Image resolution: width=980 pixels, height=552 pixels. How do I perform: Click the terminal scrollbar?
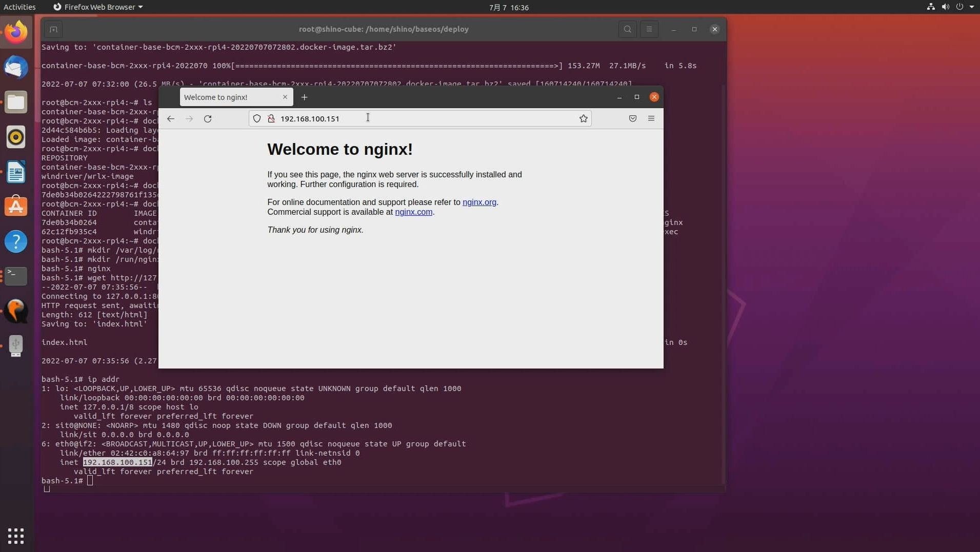(724, 284)
